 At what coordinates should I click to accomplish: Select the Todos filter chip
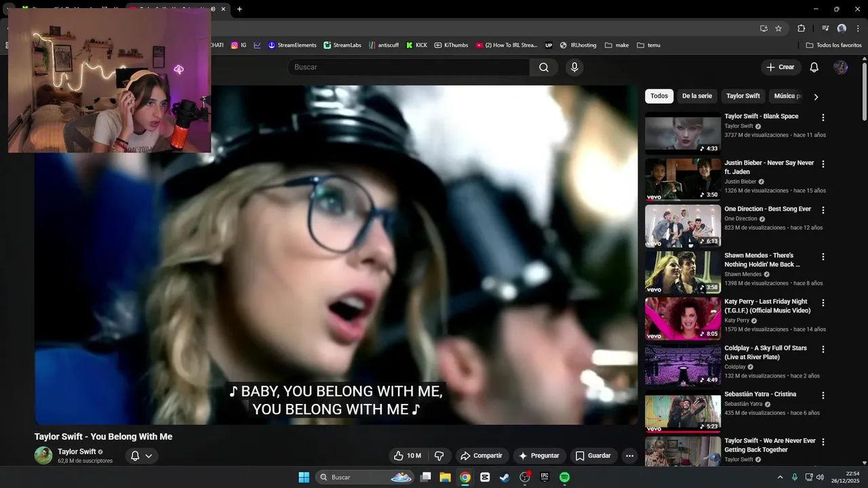[x=659, y=96]
